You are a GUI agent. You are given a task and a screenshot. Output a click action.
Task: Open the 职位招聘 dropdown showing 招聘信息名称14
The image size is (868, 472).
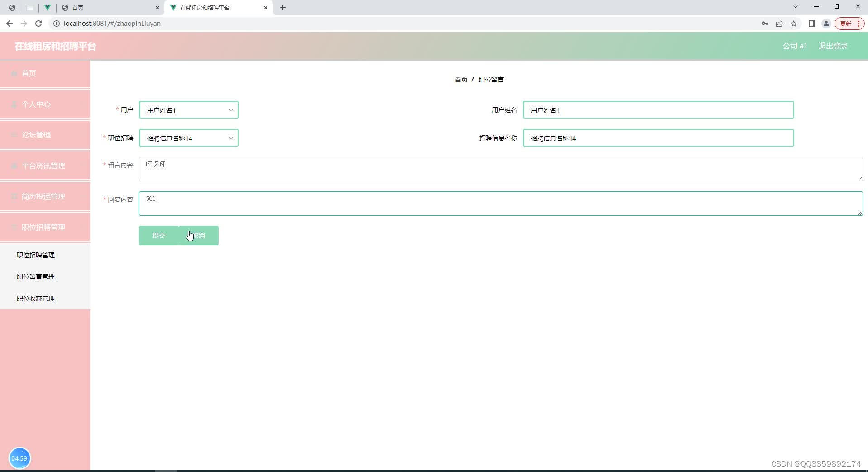189,138
